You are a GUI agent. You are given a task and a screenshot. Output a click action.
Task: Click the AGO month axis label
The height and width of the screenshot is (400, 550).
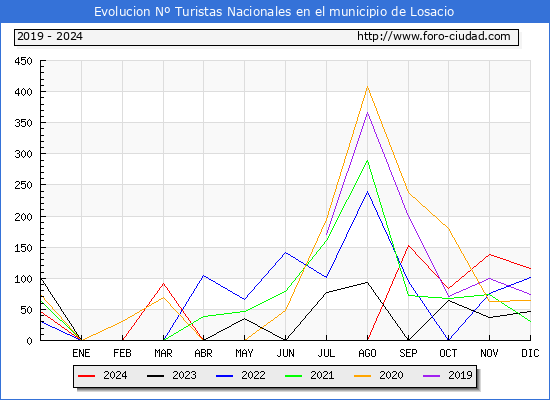tap(367, 353)
